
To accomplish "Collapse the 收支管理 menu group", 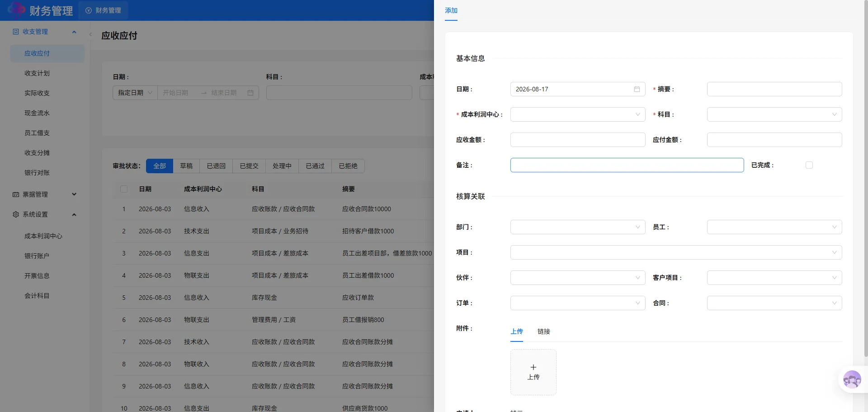I will pyautogui.click(x=74, y=32).
